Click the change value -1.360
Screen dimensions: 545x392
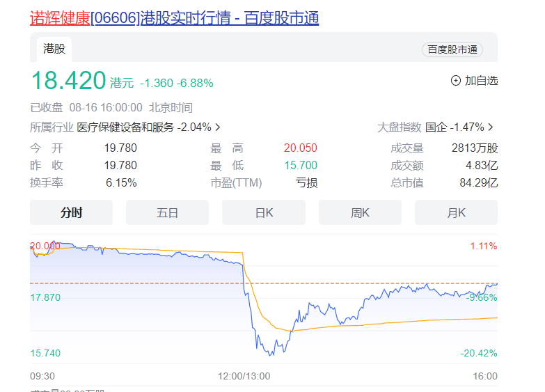(157, 83)
